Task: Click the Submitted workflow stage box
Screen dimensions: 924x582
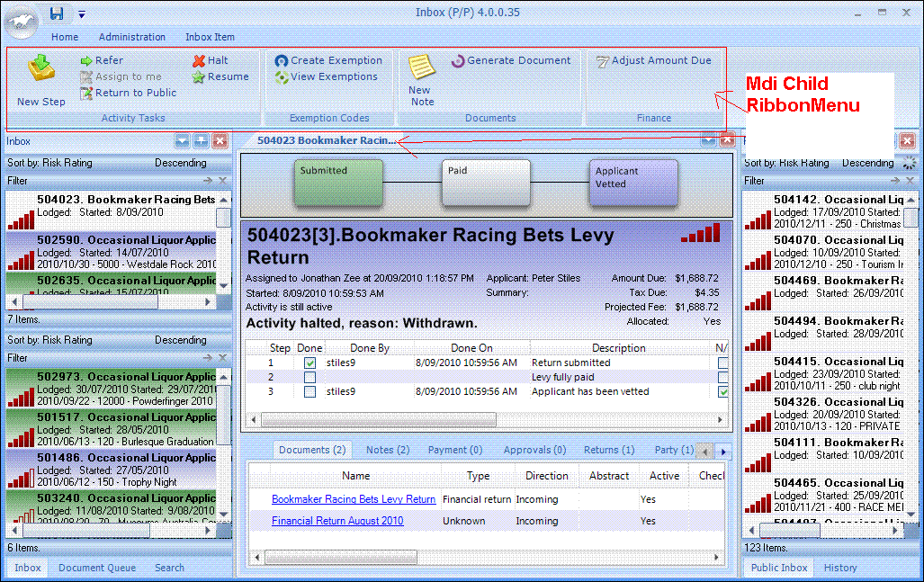Action: pos(338,184)
